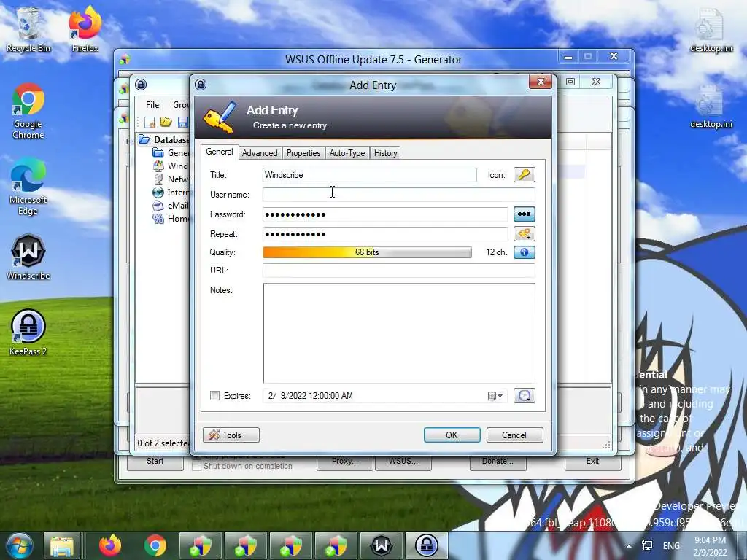
Task: Show hidden system tray icons arrow
Action: click(629, 546)
